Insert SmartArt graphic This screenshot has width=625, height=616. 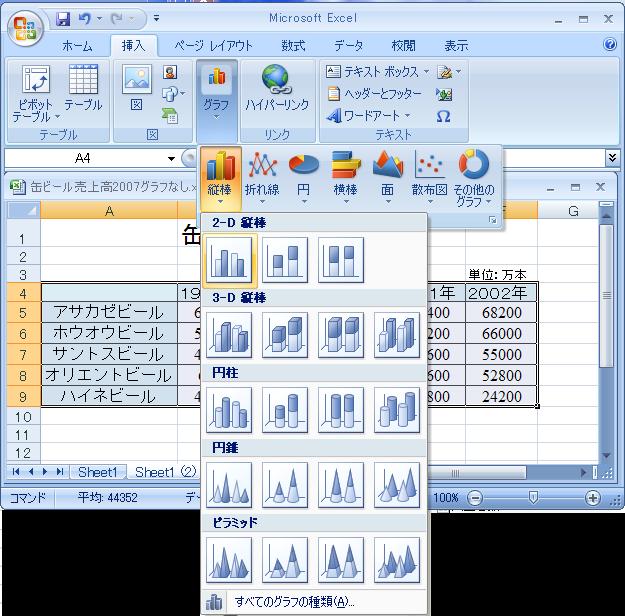[x=170, y=116]
